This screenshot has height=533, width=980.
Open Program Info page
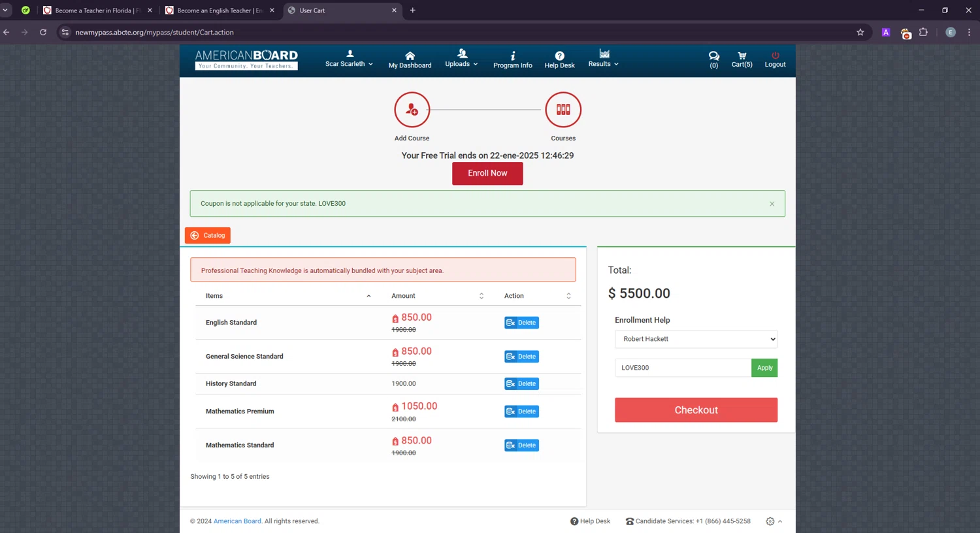click(x=512, y=60)
